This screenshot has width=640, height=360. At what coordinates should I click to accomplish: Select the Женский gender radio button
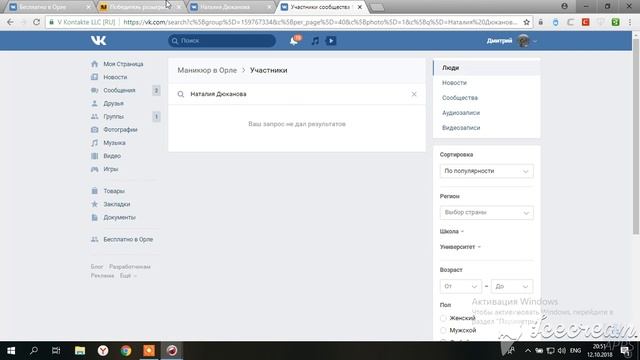(x=443, y=318)
